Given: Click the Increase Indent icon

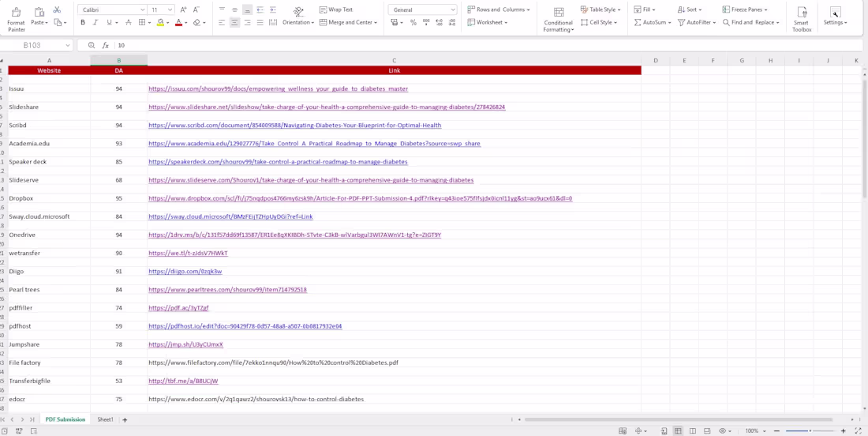Looking at the screenshot, I should pos(273,10).
